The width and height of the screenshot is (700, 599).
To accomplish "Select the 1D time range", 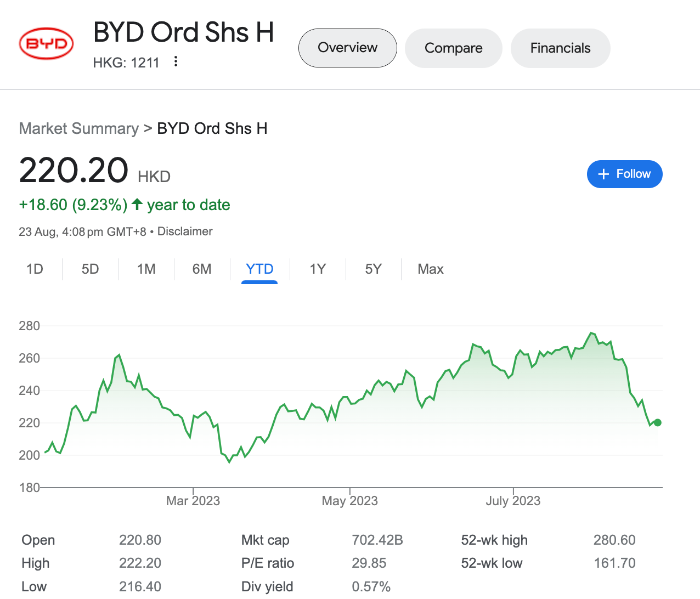I will pyautogui.click(x=35, y=269).
